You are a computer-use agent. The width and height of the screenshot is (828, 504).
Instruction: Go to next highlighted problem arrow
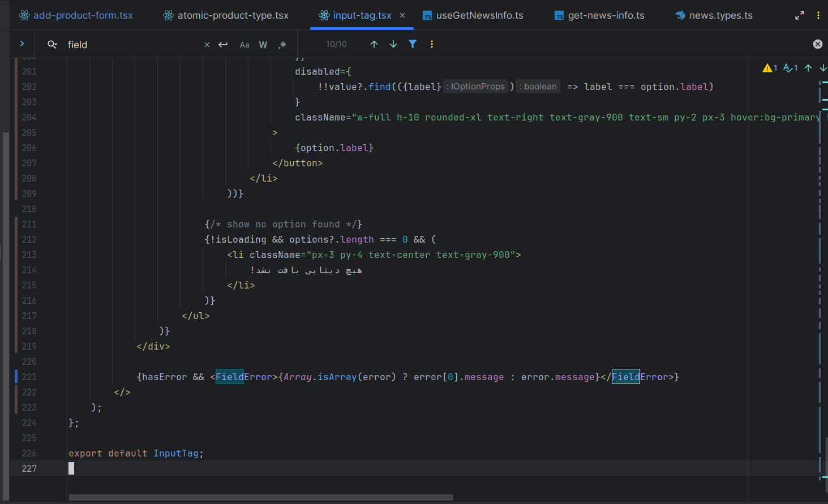(822, 68)
